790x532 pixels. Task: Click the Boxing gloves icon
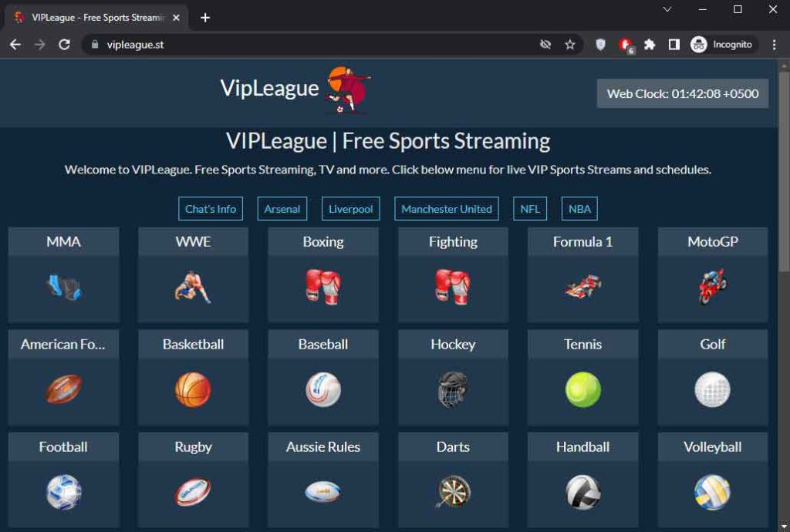tap(322, 287)
